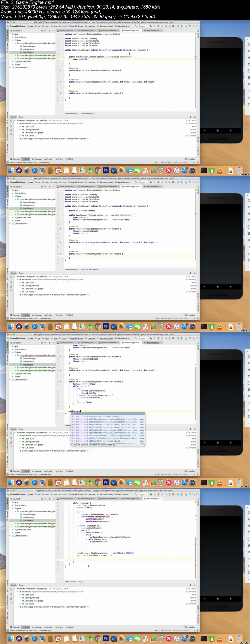250x644 pixels.
Task: Click Apply Changes lightning icon in second frame
Action: pyautogui.click(x=155, y=182)
